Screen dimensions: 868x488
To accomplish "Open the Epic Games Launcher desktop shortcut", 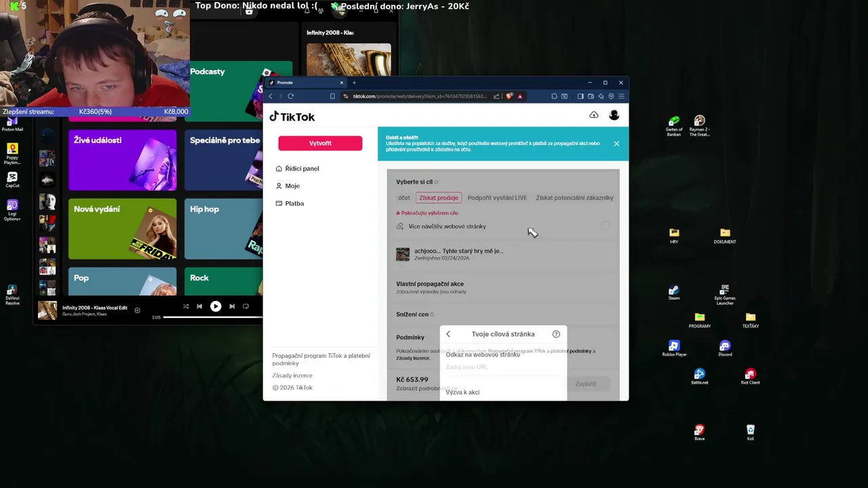I will [725, 294].
